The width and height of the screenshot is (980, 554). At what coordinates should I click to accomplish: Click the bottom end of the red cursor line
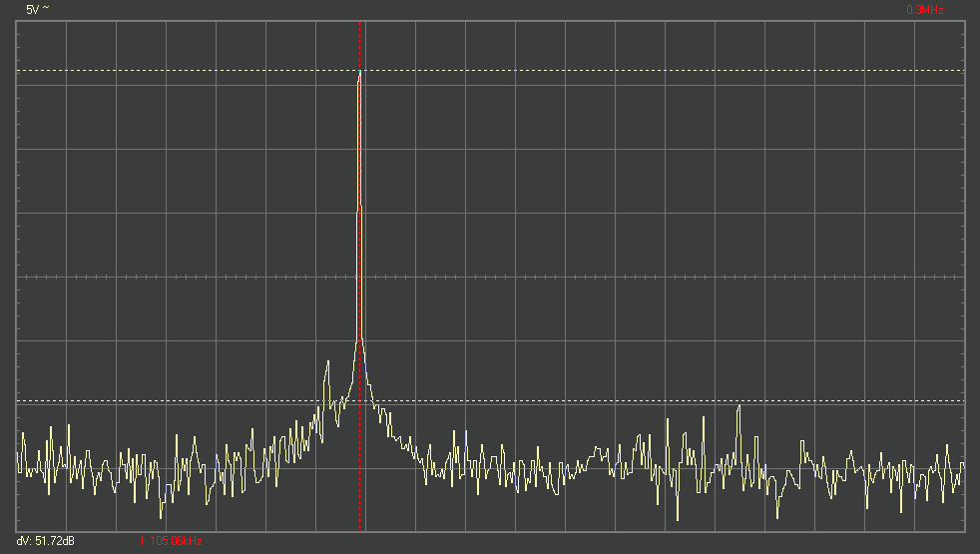pos(359,528)
